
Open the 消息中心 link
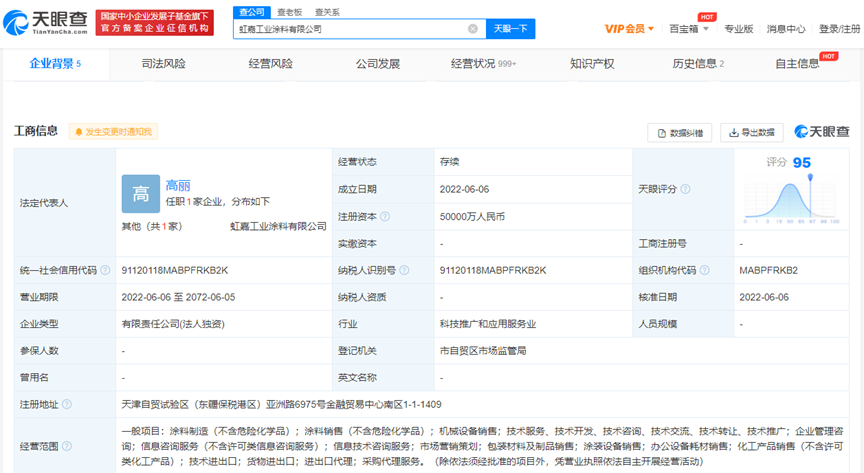(786, 29)
